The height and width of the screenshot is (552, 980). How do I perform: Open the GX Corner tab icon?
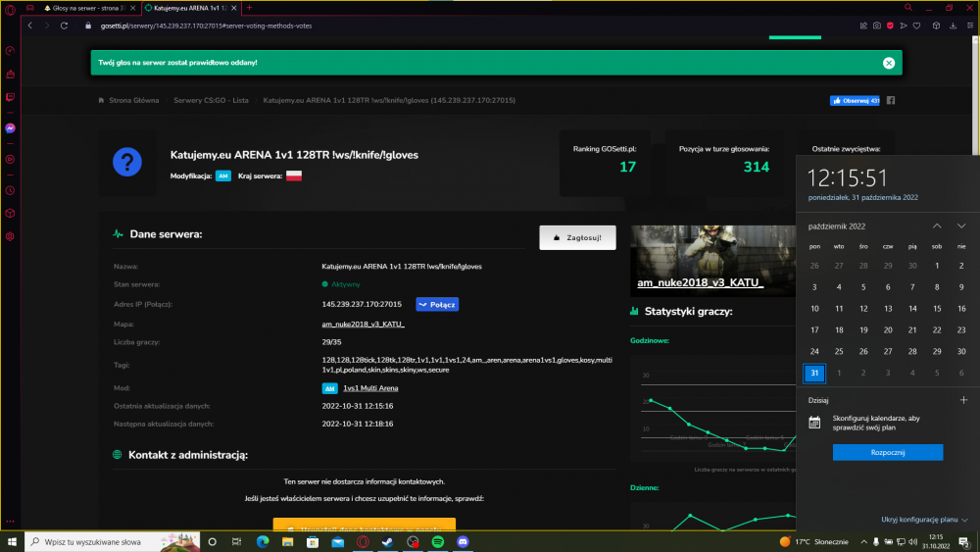click(x=30, y=8)
